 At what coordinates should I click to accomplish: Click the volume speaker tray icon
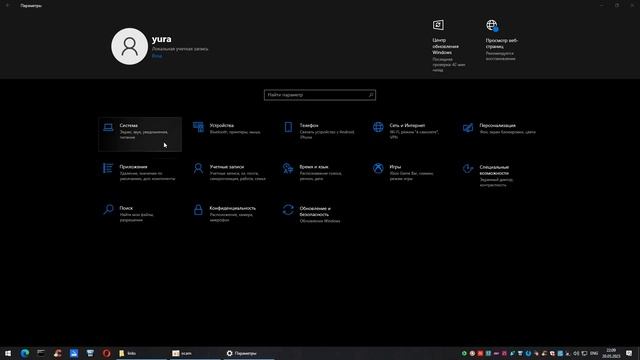576,353
